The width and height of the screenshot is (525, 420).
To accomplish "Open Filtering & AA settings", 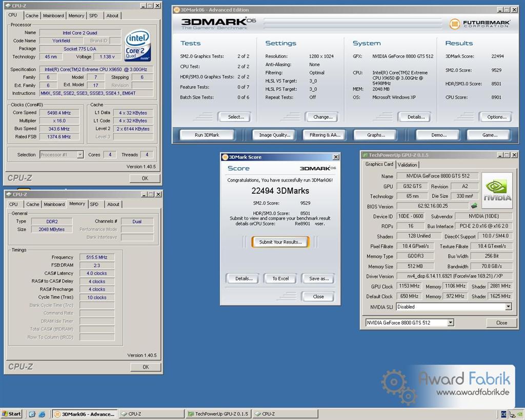I will click(325, 135).
